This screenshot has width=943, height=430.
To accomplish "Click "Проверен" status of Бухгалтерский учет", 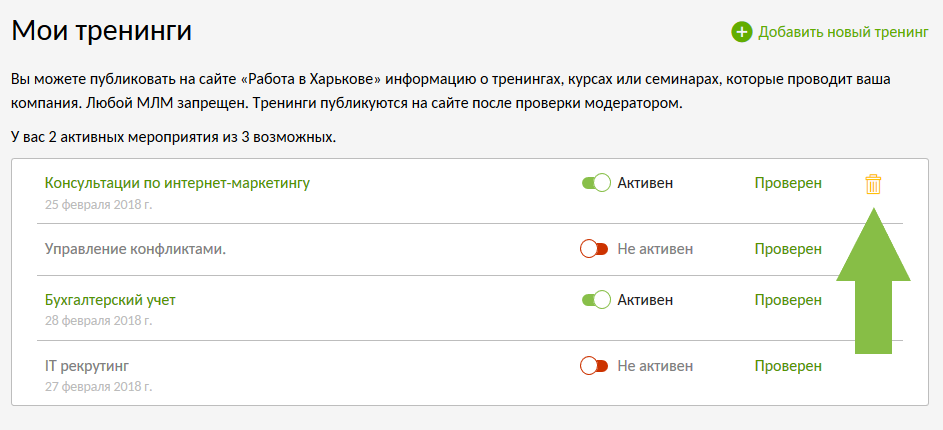I will (x=788, y=299).
